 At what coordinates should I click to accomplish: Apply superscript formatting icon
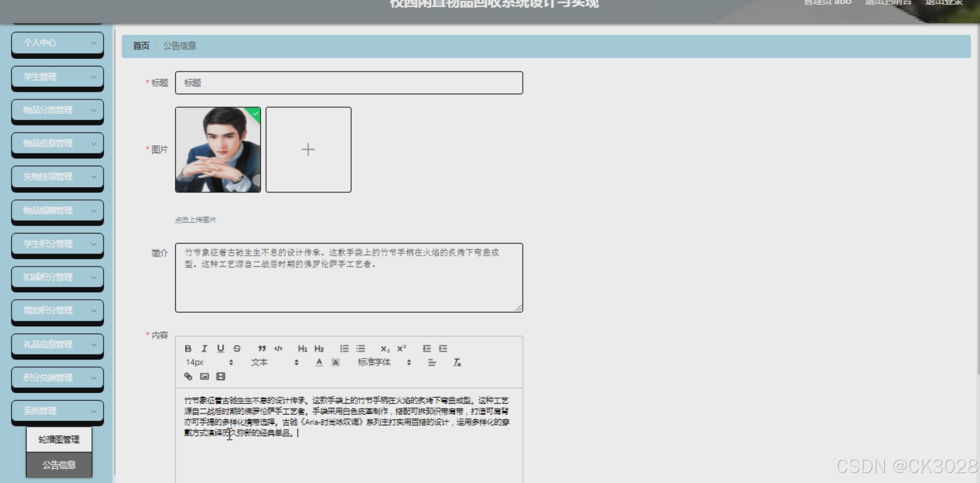coord(402,348)
